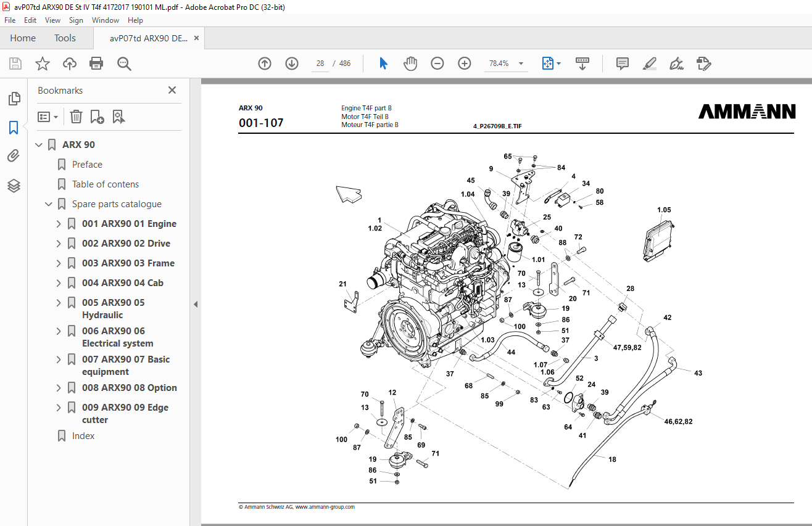Collapse the ARX 90 bookmark

point(39,145)
